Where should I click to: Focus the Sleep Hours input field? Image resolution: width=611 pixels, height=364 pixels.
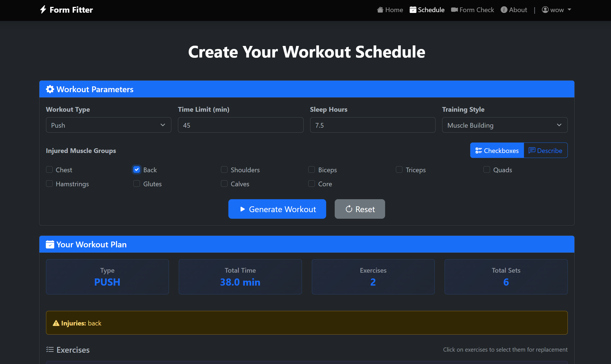tap(372, 125)
